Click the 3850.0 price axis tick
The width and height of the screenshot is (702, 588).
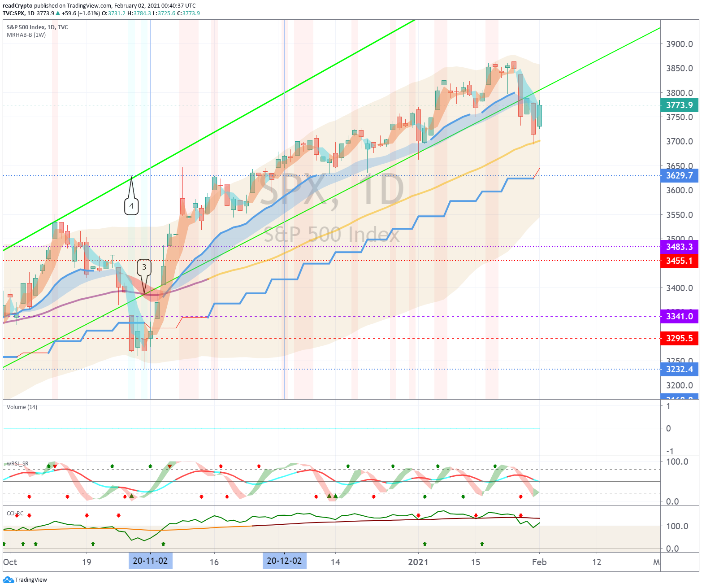(x=680, y=68)
